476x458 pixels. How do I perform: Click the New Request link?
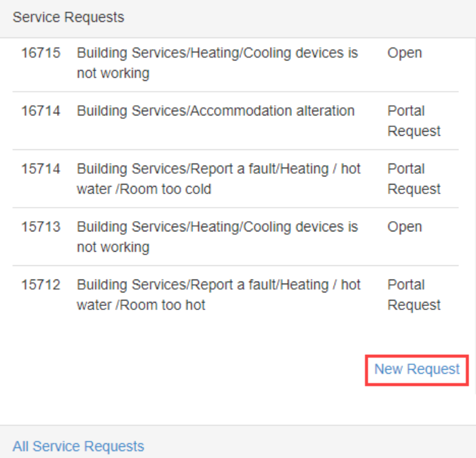tap(417, 369)
